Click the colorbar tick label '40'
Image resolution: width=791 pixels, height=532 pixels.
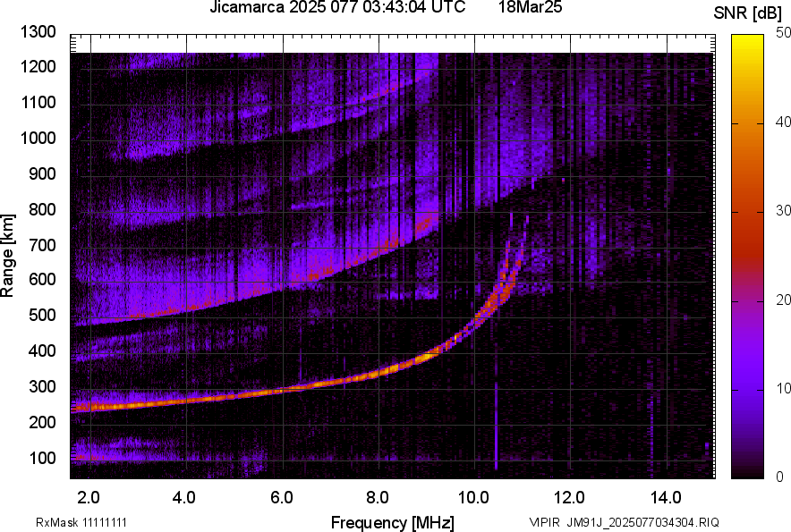pyautogui.click(x=783, y=122)
